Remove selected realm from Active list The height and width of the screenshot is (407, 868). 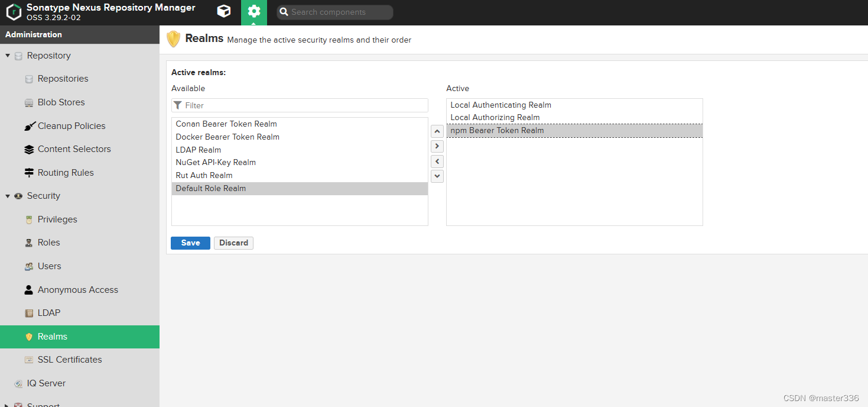point(437,161)
